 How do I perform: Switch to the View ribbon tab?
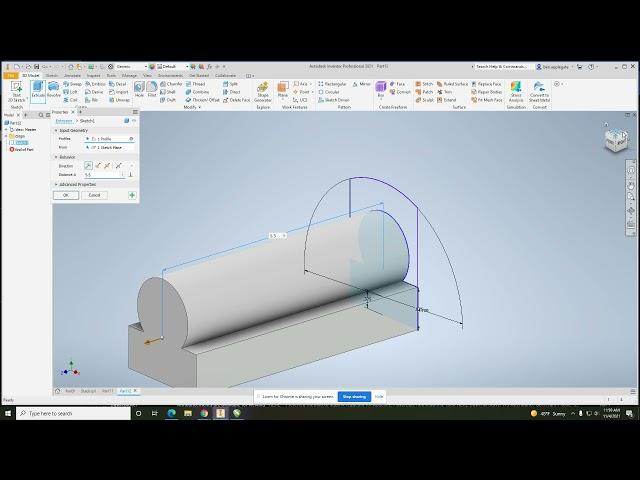click(x=147, y=76)
